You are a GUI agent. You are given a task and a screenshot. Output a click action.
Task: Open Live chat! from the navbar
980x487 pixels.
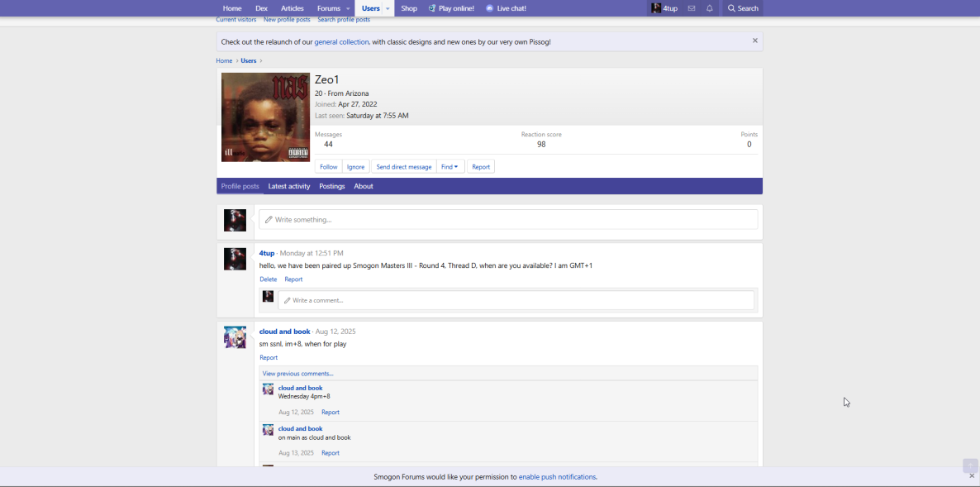click(506, 8)
